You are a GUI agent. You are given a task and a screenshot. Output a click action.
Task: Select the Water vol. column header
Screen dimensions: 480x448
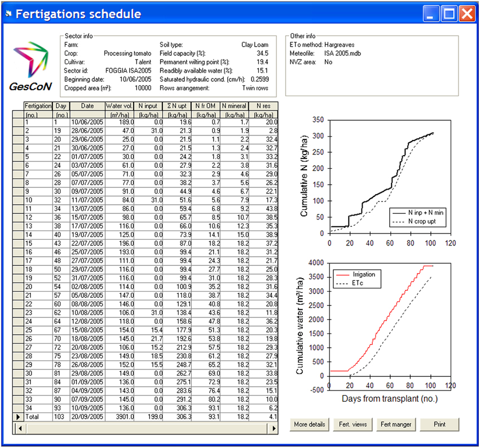(x=120, y=106)
